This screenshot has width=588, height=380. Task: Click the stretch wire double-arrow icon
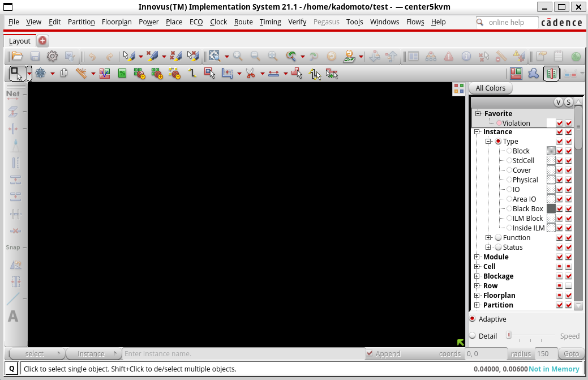tap(274, 74)
